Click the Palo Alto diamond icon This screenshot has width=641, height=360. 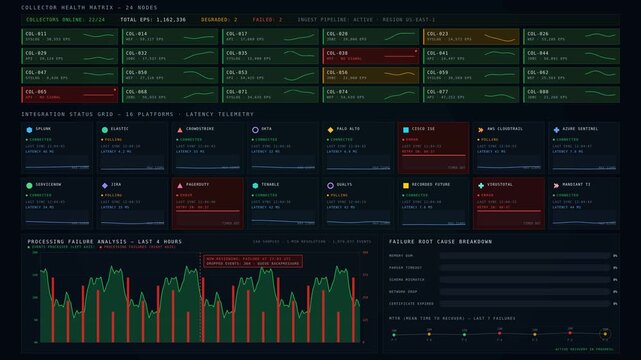[x=330, y=130]
